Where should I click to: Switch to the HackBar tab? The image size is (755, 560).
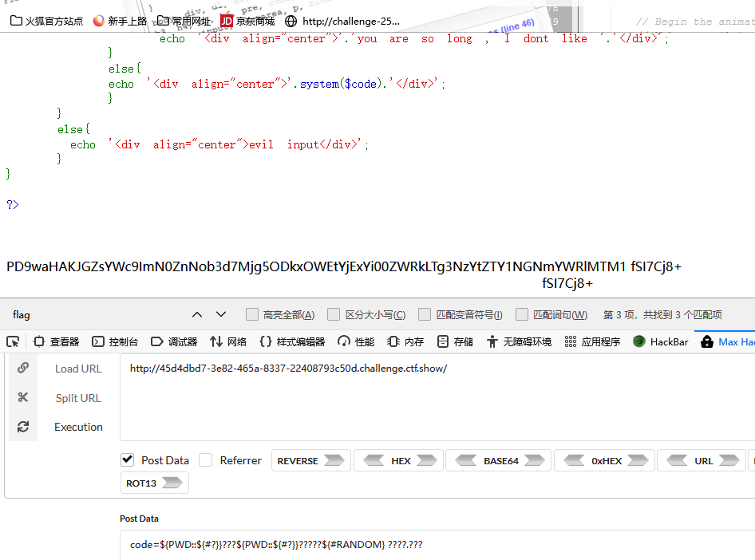point(661,341)
